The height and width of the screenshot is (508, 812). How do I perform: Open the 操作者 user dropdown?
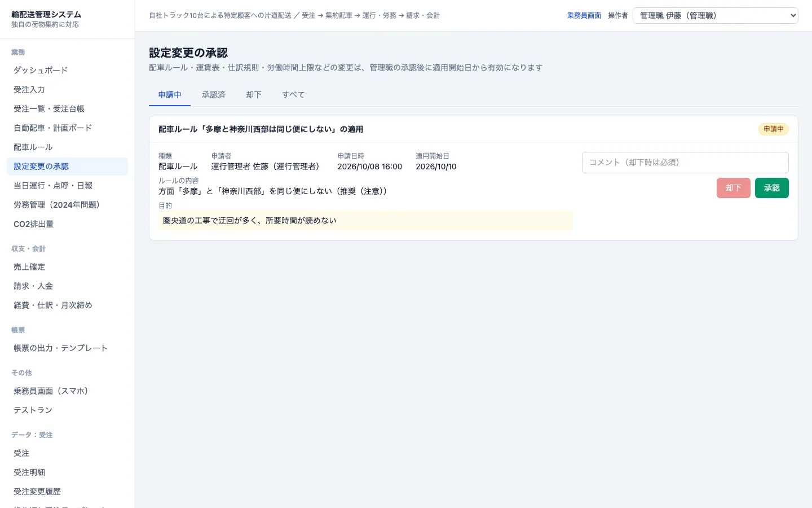pyautogui.click(x=715, y=16)
